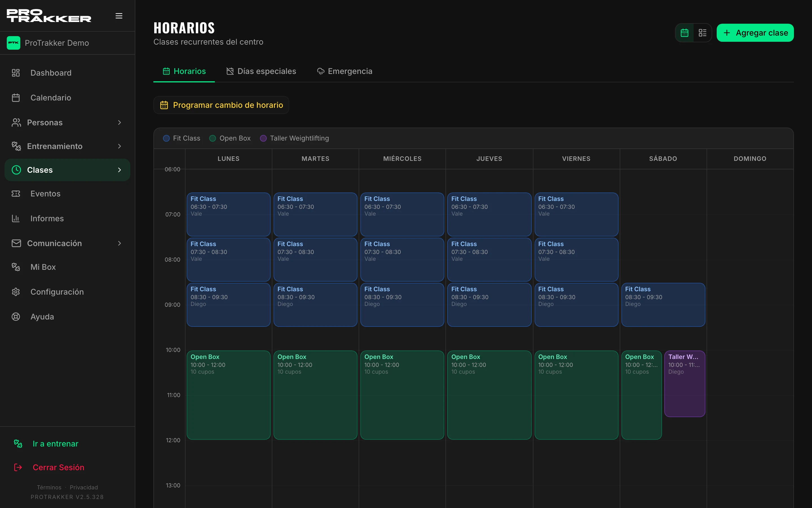Open the Horarios tab
Screen dimensions: 812x508
pos(184,71)
